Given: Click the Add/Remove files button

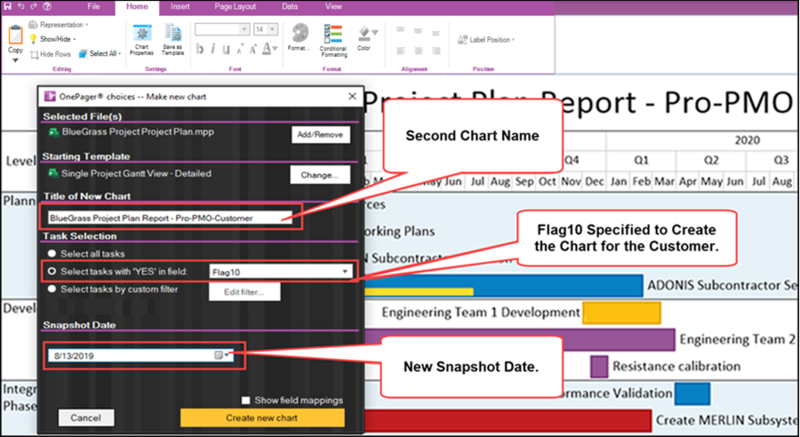Looking at the screenshot, I should coord(320,135).
